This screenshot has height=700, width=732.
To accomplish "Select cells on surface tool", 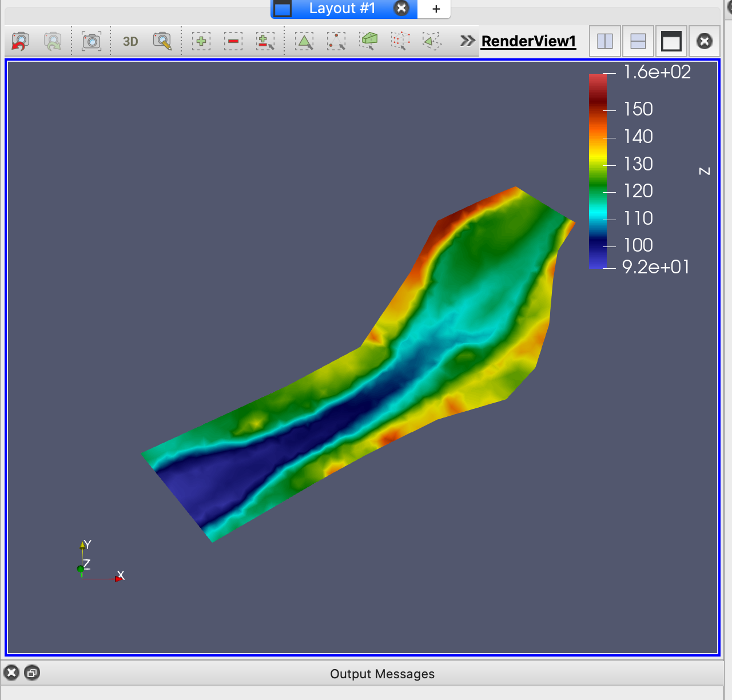I will coord(304,41).
